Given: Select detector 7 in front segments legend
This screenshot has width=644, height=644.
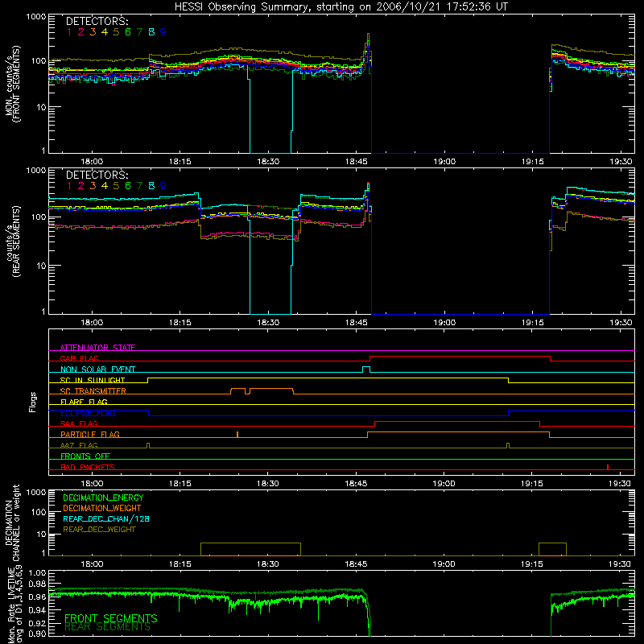Looking at the screenshot, I should pos(139,32).
